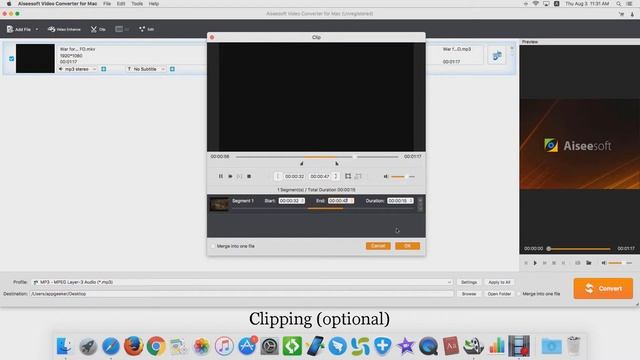The height and width of the screenshot is (360, 640).
Task: Open snapshot folder icon in Preview panel
Action: tap(589, 263)
